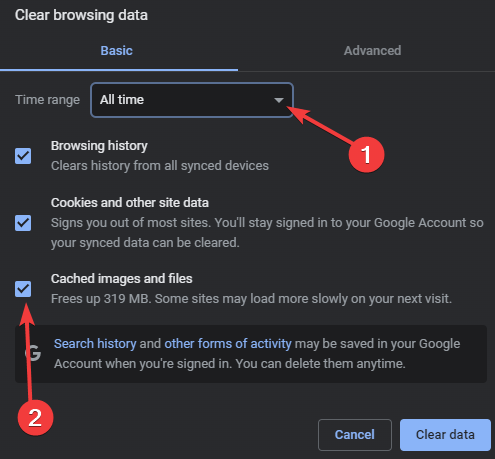Image resolution: width=495 pixels, height=459 pixels.
Task: Uncheck the Cached images and files checkbox
Action: pyautogui.click(x=23, y=289)
